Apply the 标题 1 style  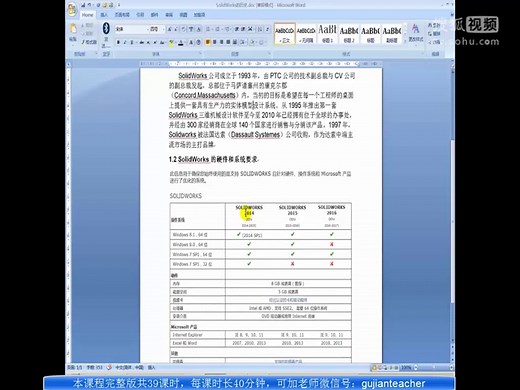click(327, 33)
